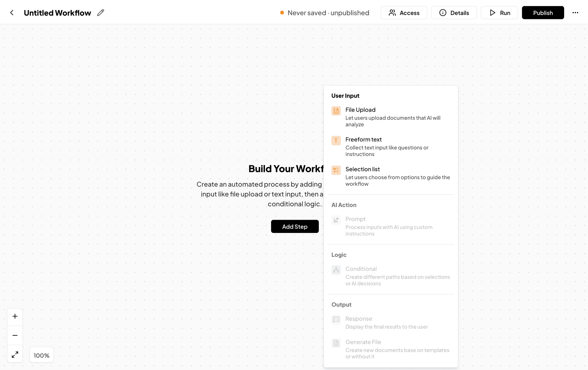Screen dimensions: 588x370
Task: Open the workflow title edit pencil icon
Action: (x=100, y=13)
